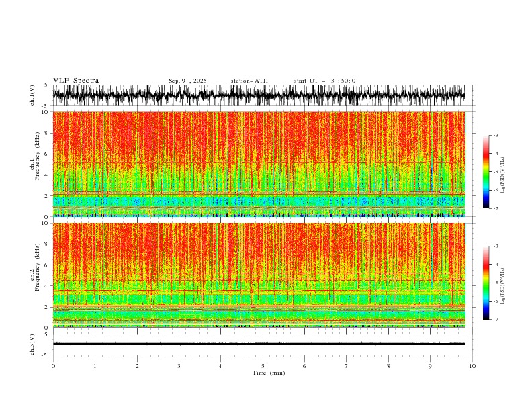Click time axis tick label "5"
The width and height of the screenshot is (532, 411).
pyautogui.click(x=263, y=366)
